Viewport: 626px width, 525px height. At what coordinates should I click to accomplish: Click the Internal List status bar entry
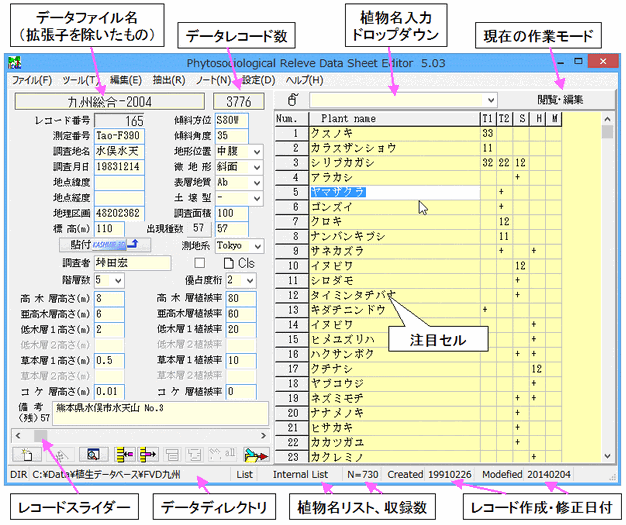coord(300,475)
